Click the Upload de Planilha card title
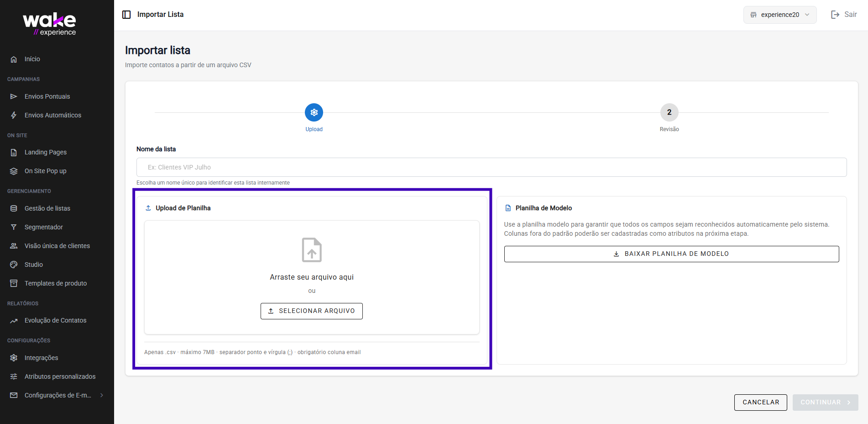868x424 pixels. (183, 208)
